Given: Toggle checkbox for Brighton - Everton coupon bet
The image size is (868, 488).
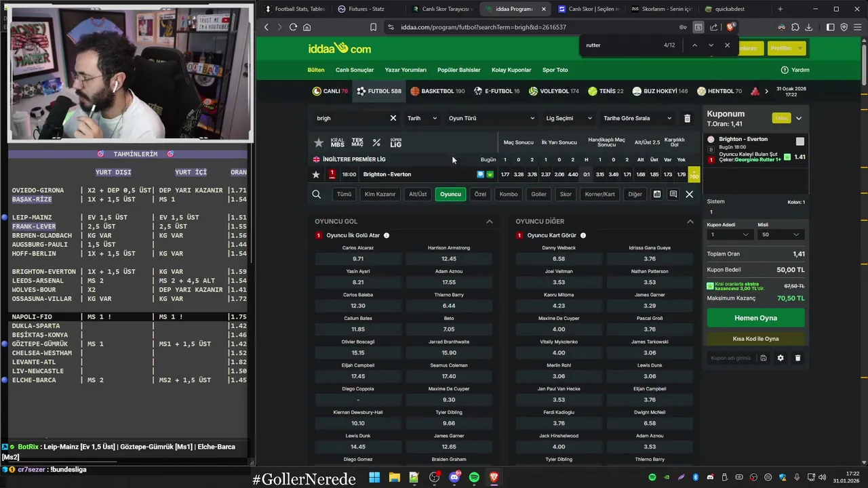Looking at the screenshot, I should (x=800, y=141).
